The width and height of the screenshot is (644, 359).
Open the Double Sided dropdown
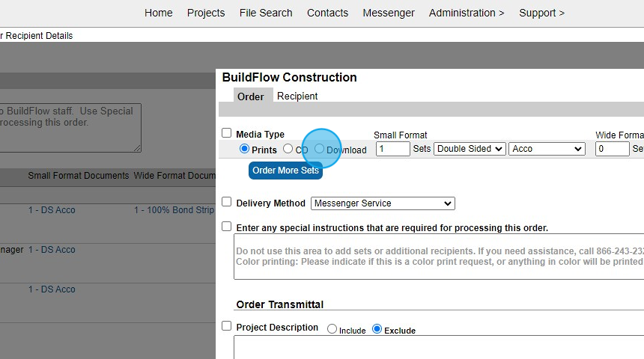pyautogui.click(x=470, y=149)
